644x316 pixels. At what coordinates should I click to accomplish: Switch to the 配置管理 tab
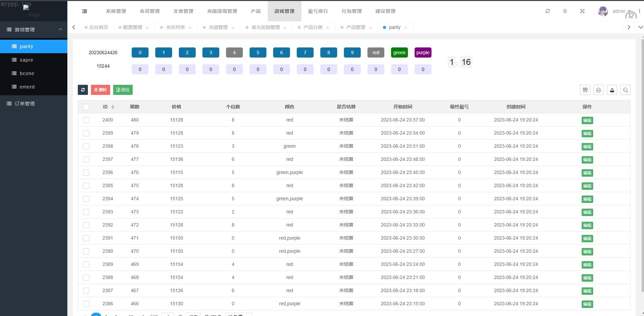coord(132,27)
